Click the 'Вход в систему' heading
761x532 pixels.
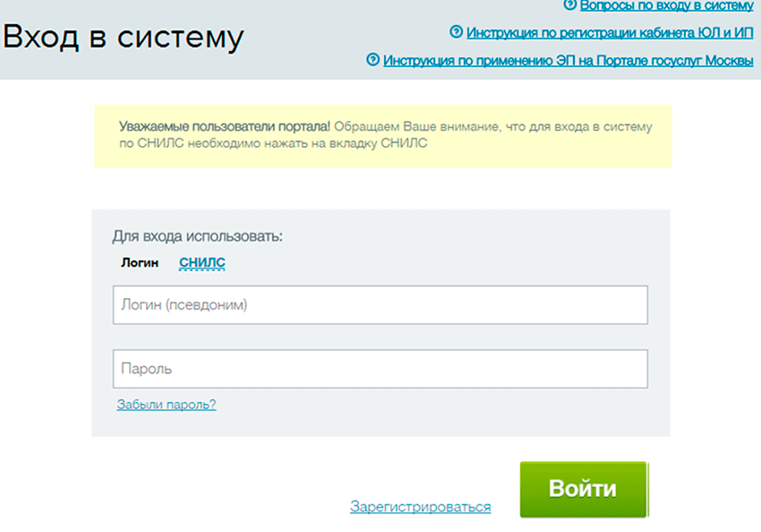124,37
